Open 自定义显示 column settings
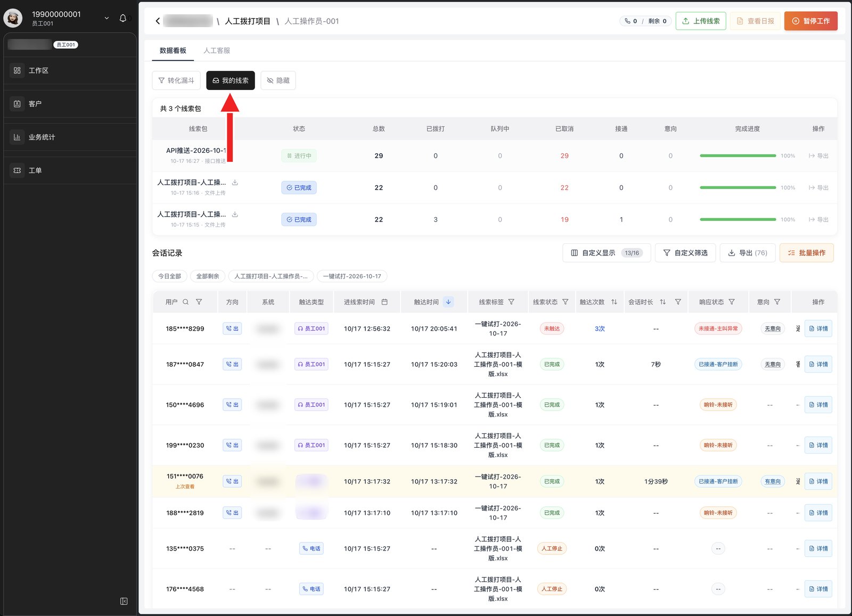The image size is (852, 616). pyautogui.click(x=607, y=253)
